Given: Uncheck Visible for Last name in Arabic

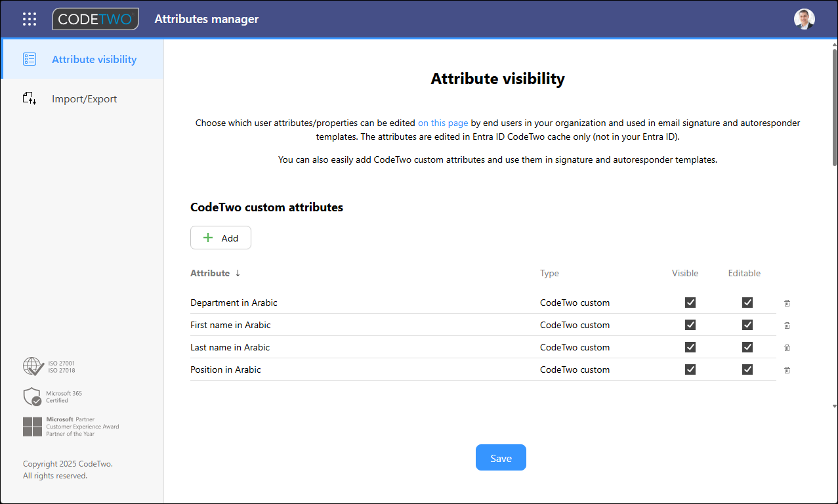Looking at the screenshot, I should tap(690, 347).
